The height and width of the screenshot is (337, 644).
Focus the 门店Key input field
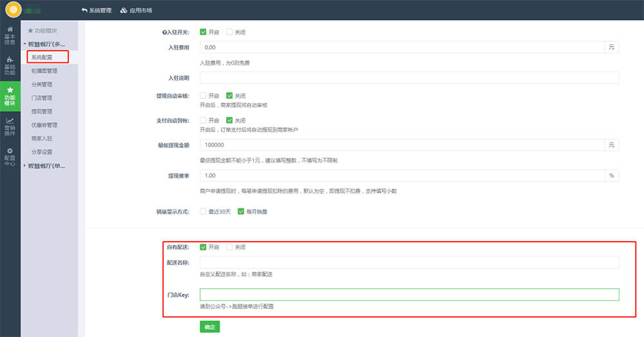(409, 295)
